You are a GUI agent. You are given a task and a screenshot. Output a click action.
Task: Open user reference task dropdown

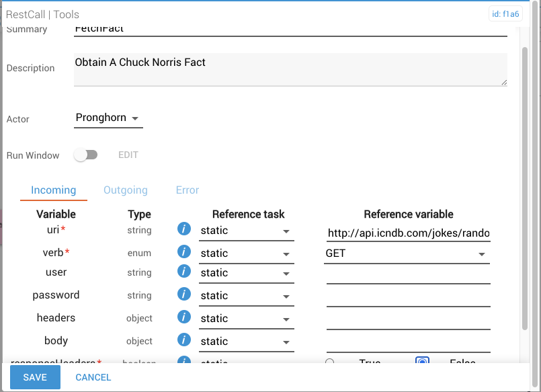click(247, 273)
